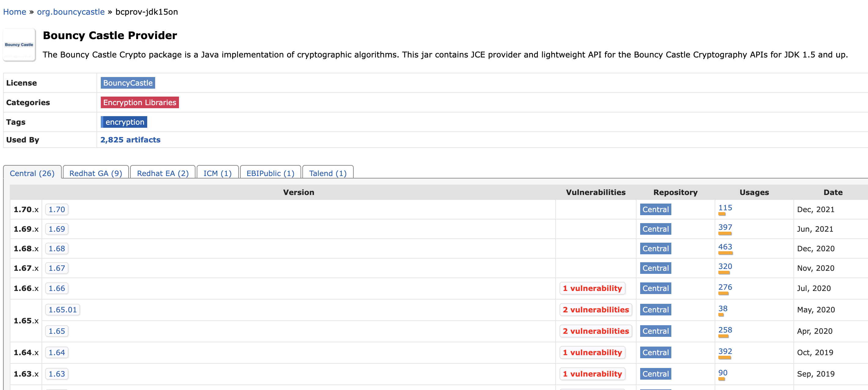Open the 38 usages link
Screen dimensions: 868x390
723,308
